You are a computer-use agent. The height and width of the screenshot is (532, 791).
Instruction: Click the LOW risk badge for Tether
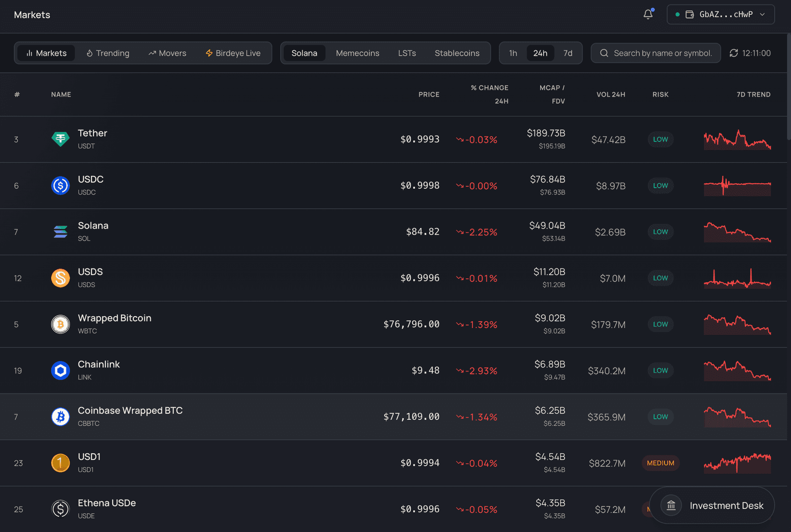(x=660, y=139)
